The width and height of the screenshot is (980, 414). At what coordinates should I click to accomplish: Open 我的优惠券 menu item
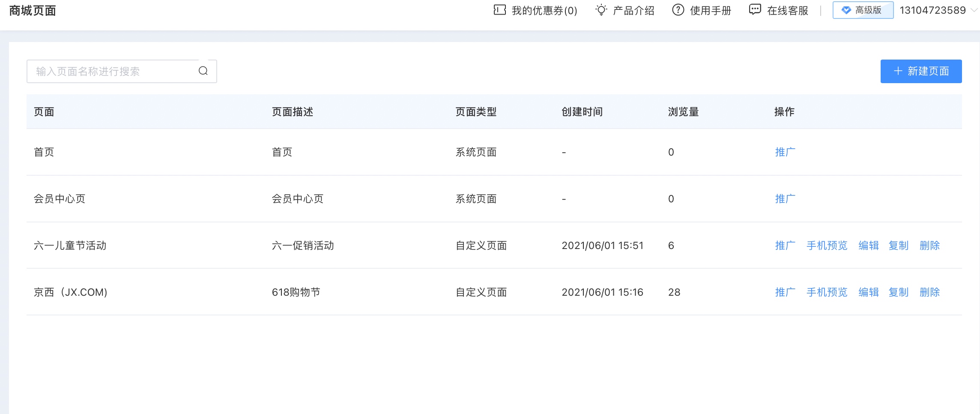point(544,10)
